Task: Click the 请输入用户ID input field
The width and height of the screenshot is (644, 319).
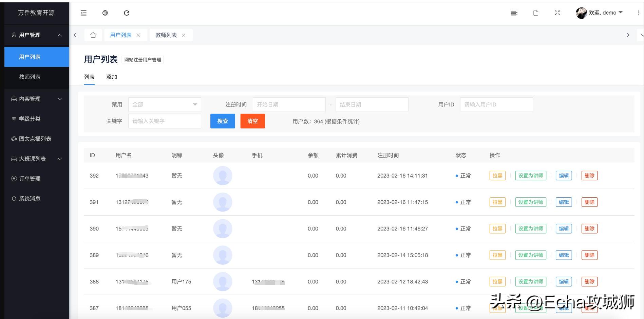Action: (496, 104)
